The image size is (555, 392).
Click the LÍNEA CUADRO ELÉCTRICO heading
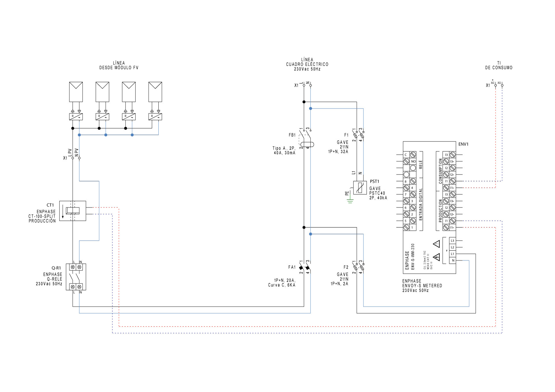tap(307, 64)
